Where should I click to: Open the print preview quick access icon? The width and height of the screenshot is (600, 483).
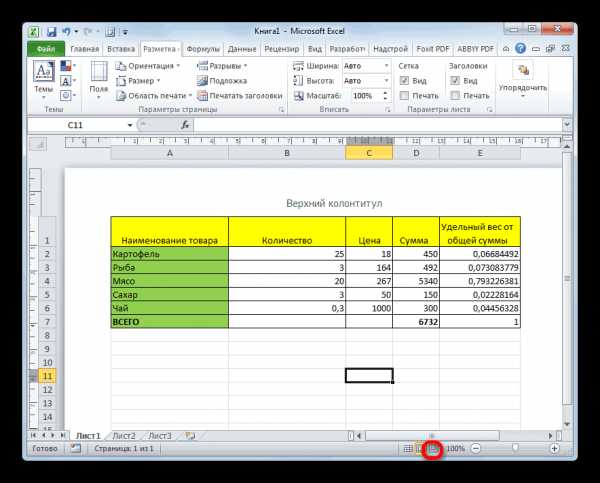coord(110,32)
